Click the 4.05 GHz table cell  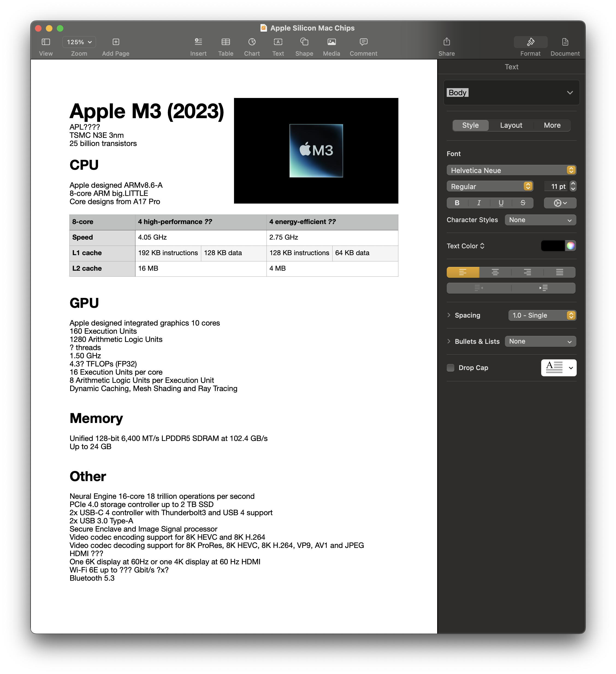point(201,238)
